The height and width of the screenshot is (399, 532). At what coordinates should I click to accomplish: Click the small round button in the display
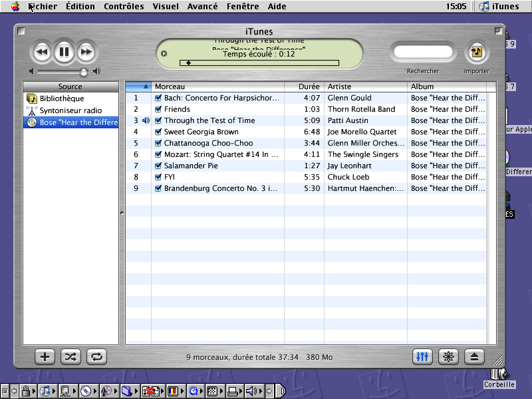[164, 54]
